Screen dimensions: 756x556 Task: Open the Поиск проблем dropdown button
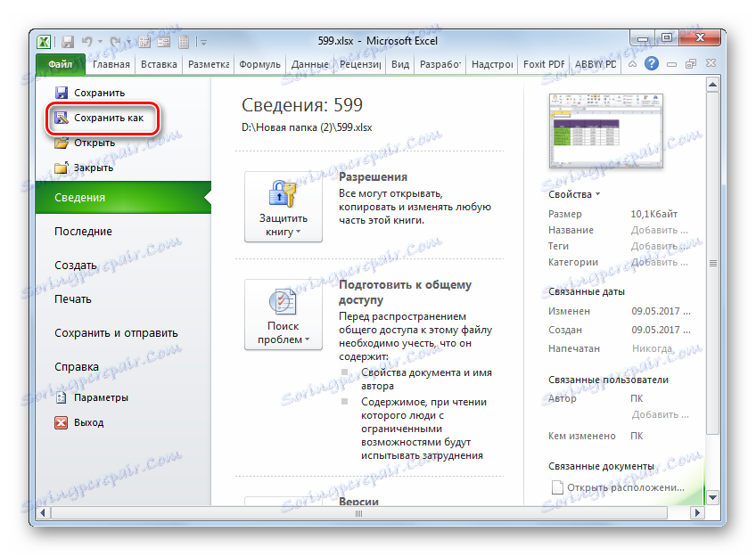point(283,315)
